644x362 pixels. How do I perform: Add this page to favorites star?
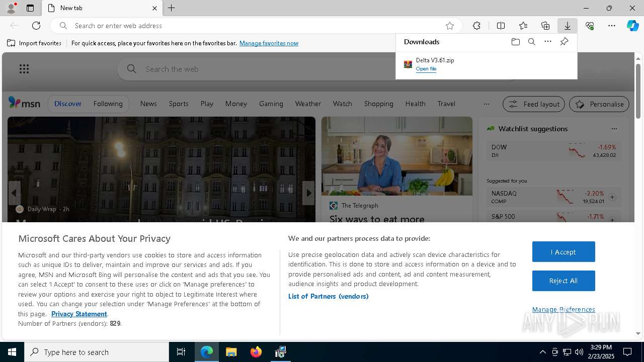pyautogui.click(x=450, y=26)
